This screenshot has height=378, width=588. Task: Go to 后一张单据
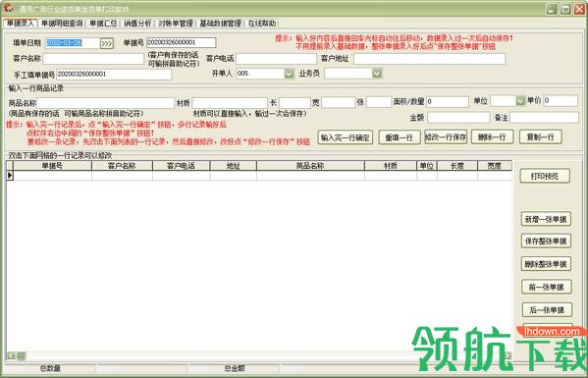pyautogui.click(x=547, y=310)
